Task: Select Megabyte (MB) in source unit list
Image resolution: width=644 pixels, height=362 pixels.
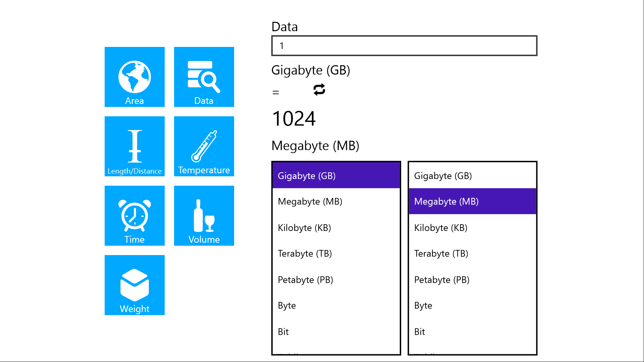Action: point(336,201)
